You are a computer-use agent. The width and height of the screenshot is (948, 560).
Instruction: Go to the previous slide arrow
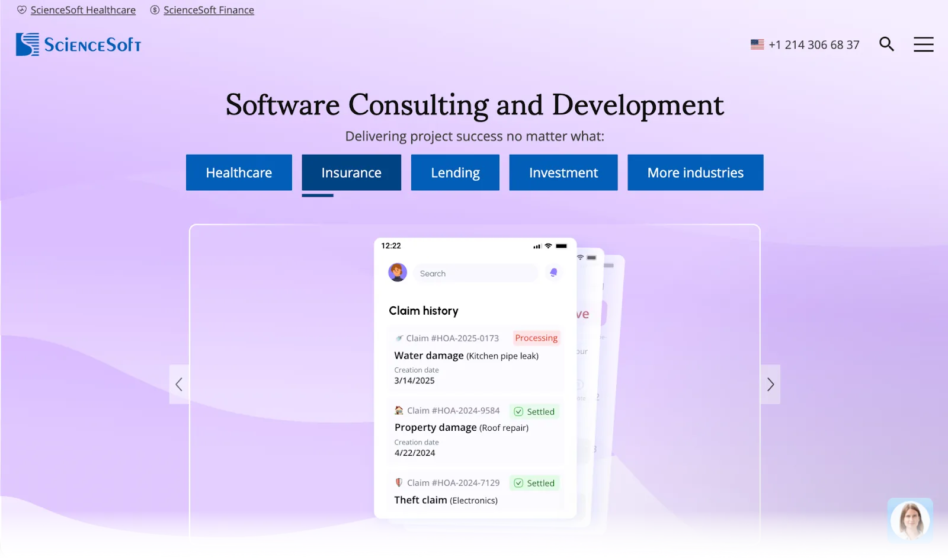179,384
